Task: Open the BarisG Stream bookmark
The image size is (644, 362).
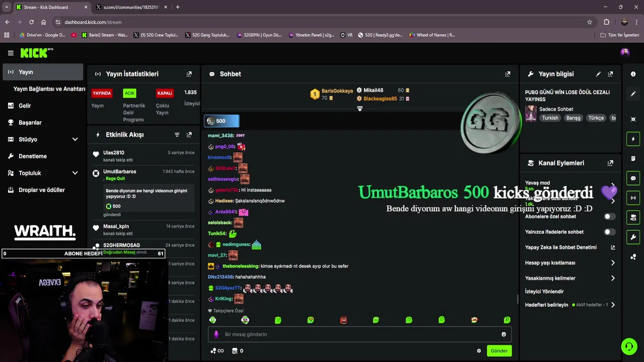Action: coord(105,35)
